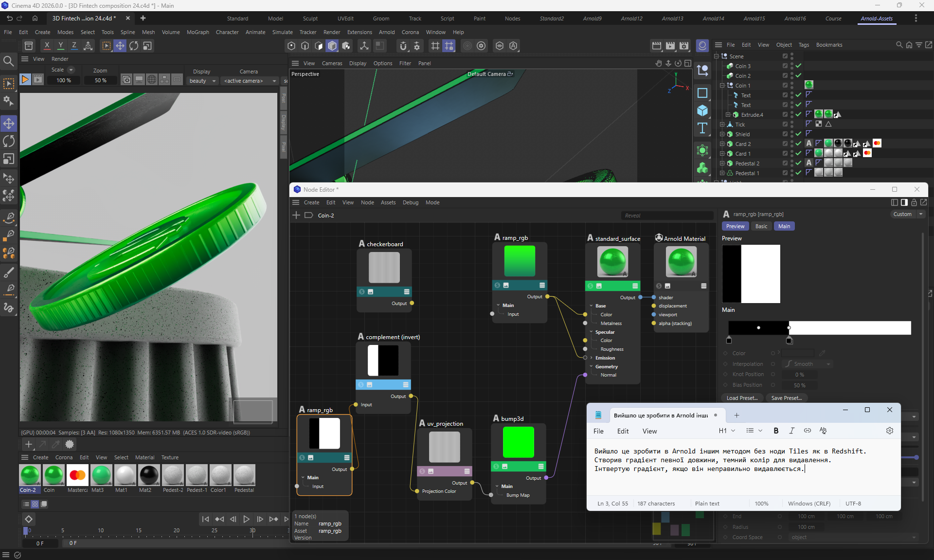The image size is (934, 560).
Task: Start render with the orange play icon
Action: pos(25,80)
